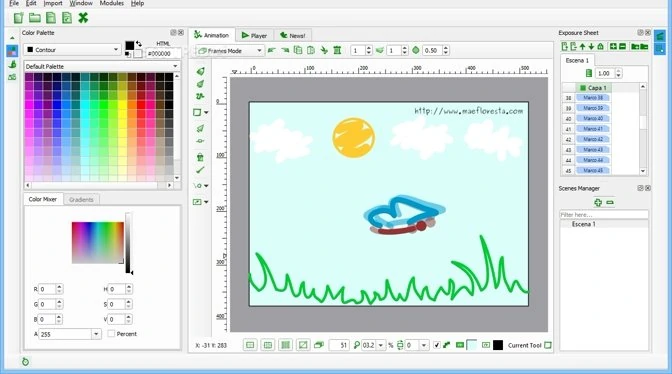Toggle the checked box in bottom status bar
672x374 pixels.
tap(437, 345)
